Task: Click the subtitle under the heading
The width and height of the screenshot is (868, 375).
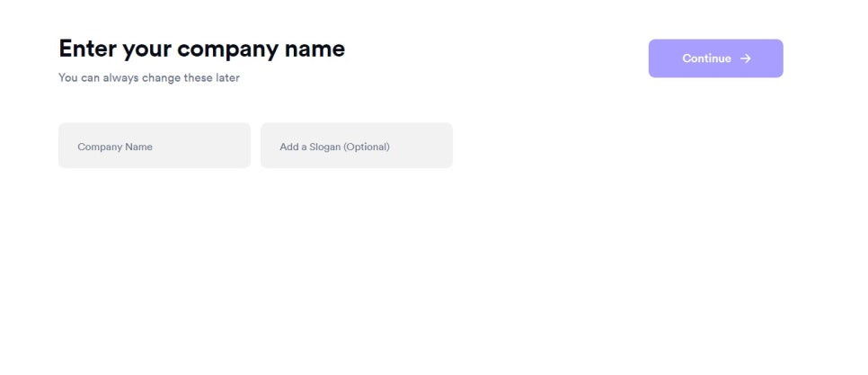Action: [149, 77]
